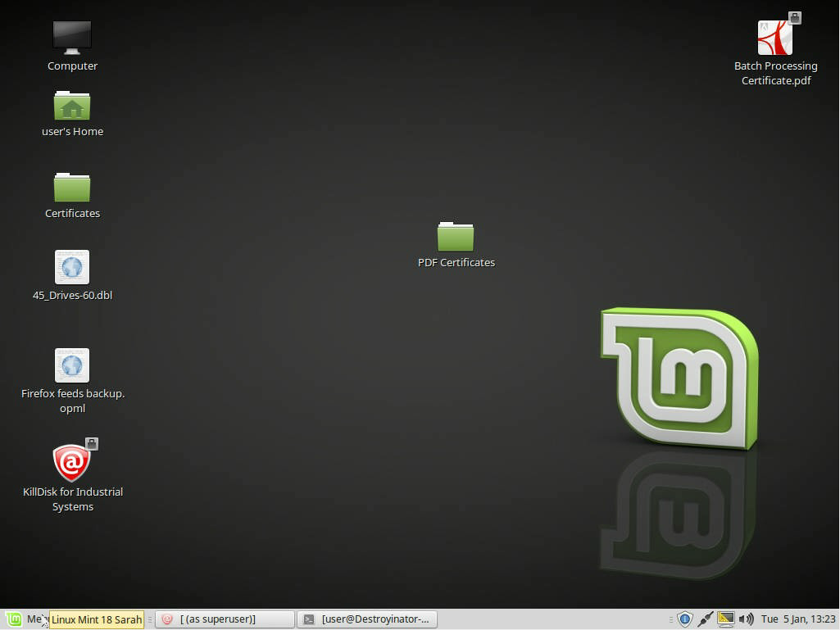Click the "Computer" icon label text

[72, 66]
